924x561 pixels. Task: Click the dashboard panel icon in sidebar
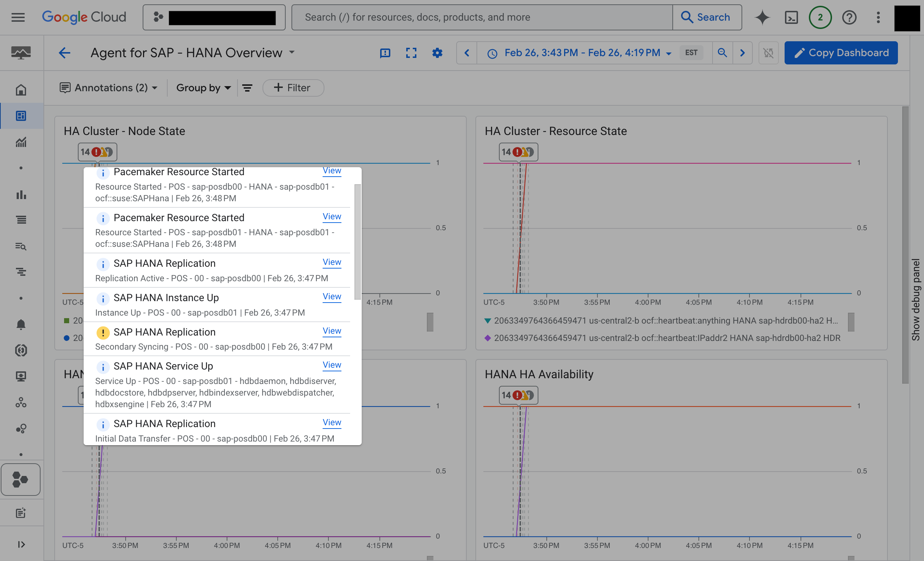(x=19, y=115)
